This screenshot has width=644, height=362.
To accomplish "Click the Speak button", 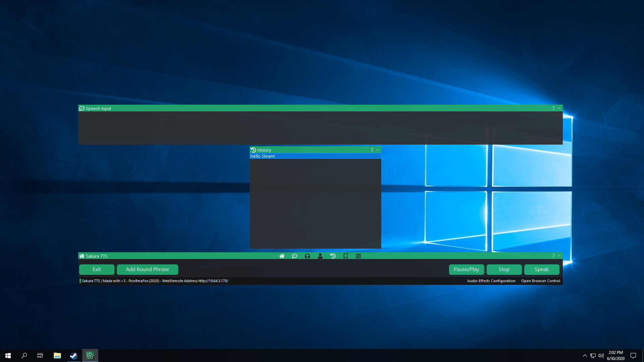I will [541, 269].
